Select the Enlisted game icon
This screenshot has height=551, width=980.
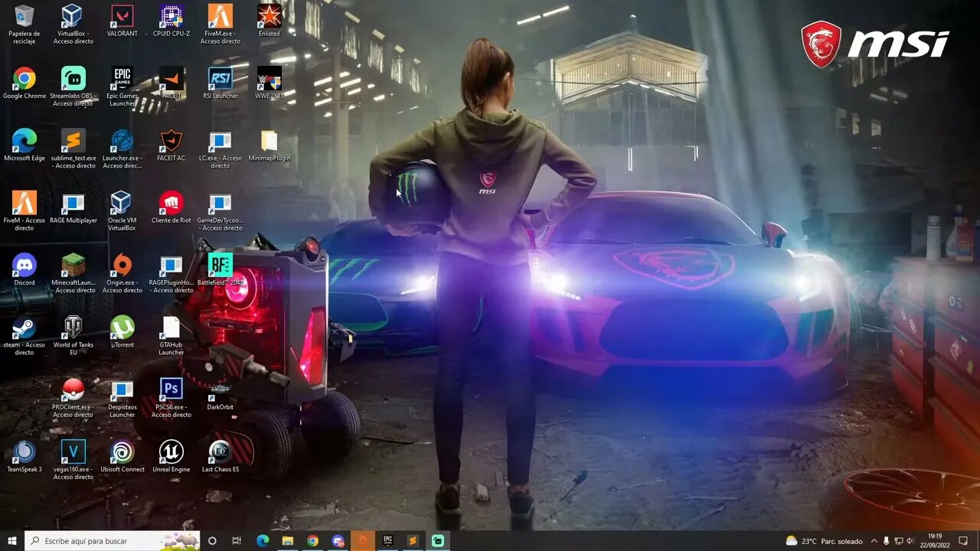[269, 21]
